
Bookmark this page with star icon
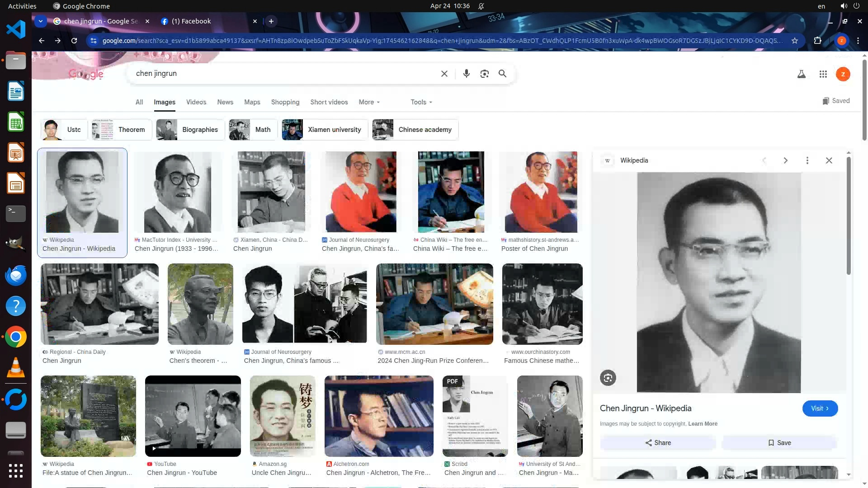tap(794, 41)
